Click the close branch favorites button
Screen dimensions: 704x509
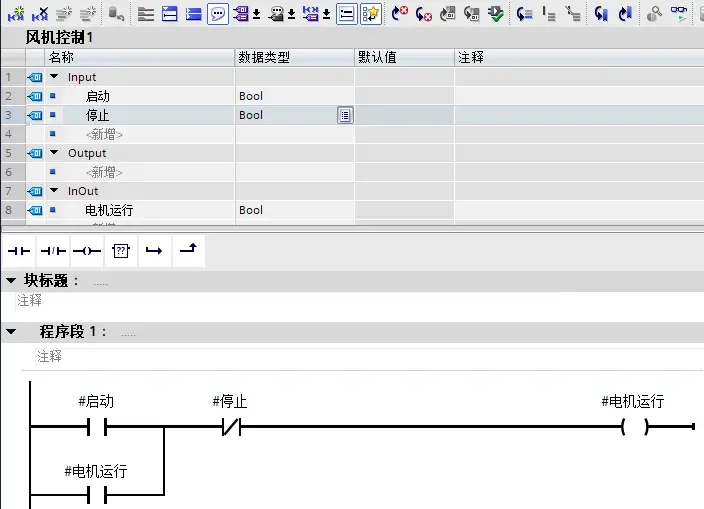(x=189, y=250)
